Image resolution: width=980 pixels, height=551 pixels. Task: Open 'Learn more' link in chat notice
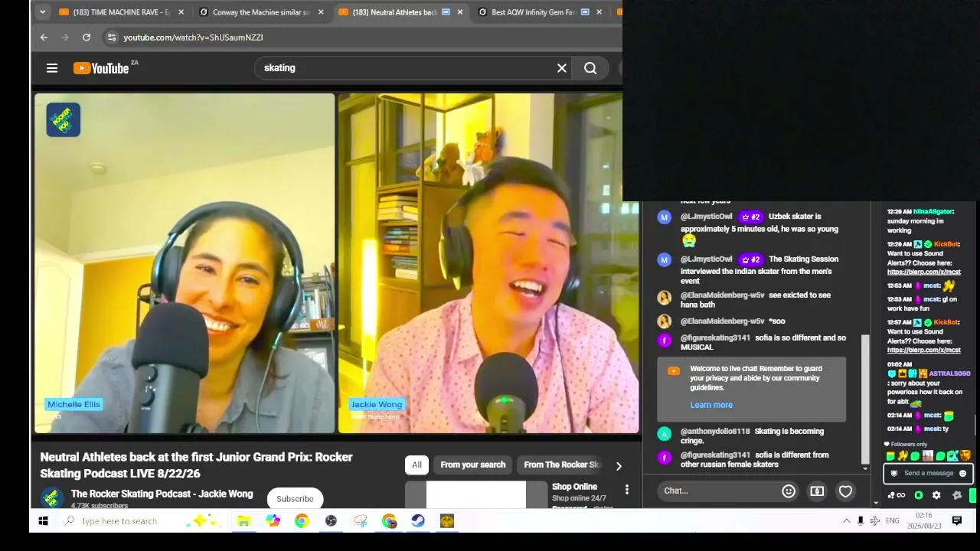click(x=711, y=405)
